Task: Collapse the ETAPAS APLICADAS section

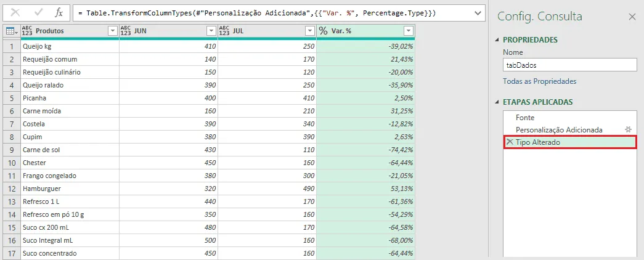Action: [x=498, y=102]
